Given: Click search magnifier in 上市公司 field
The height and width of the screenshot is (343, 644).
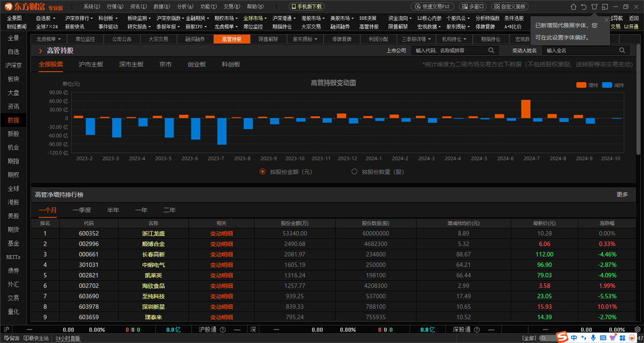Looking at the screenshot, I should 491,50.
